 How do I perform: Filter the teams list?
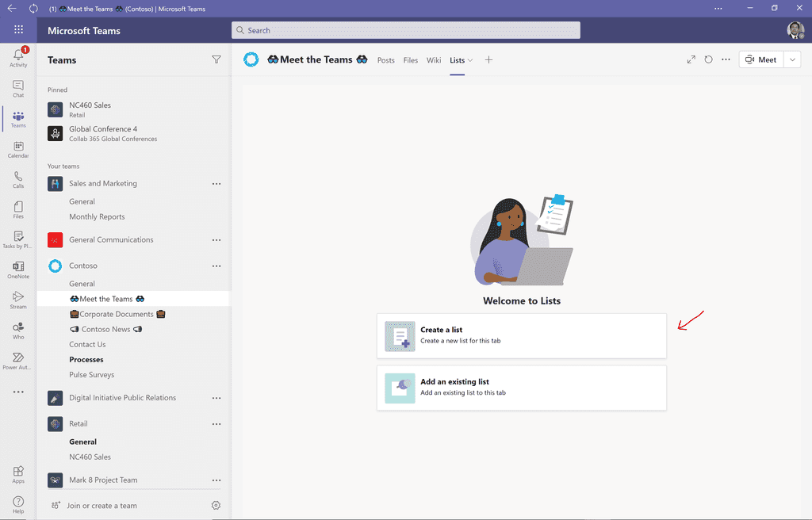coord(216,59)
